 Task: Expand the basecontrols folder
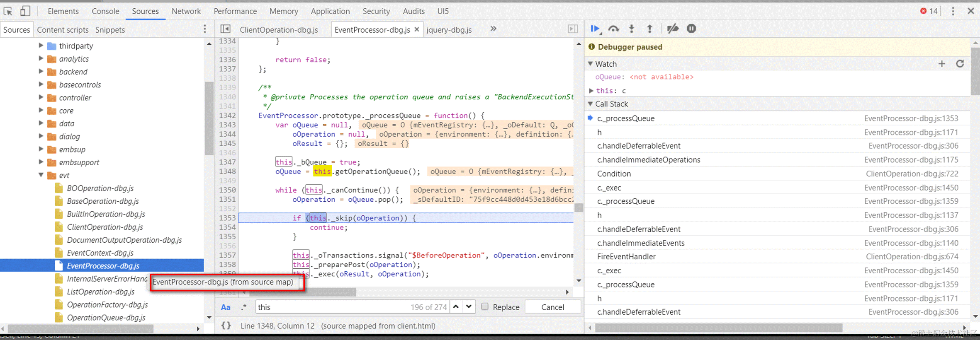(x=41, y=84)
